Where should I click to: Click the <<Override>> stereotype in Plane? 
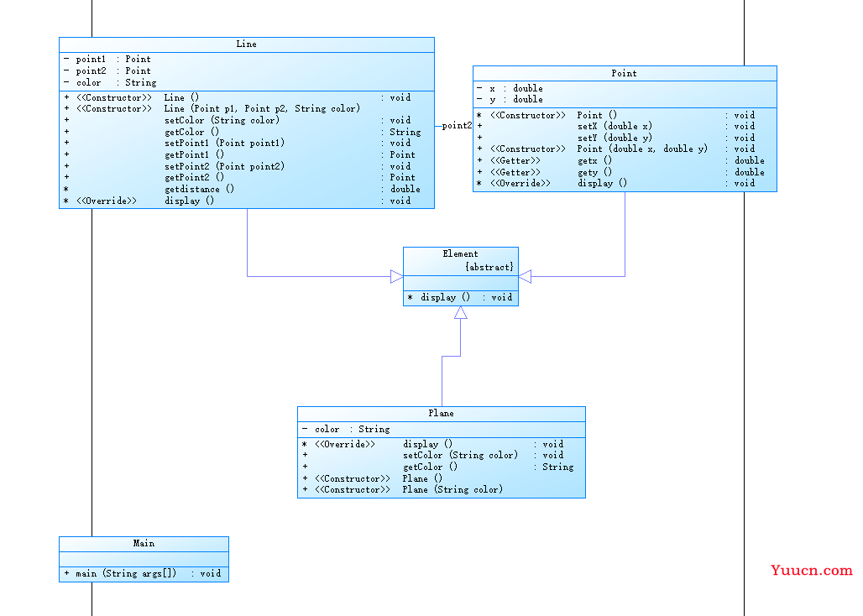pyautogui.click(x=344, y=444)
